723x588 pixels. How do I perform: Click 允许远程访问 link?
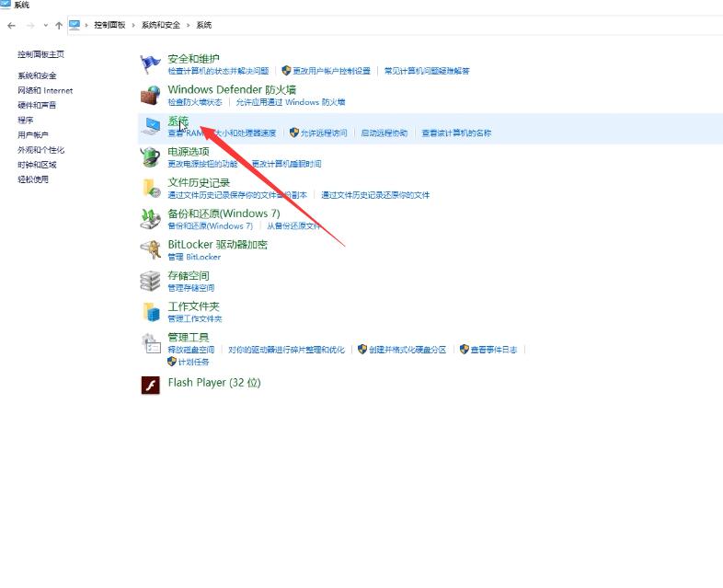(324, 133)
